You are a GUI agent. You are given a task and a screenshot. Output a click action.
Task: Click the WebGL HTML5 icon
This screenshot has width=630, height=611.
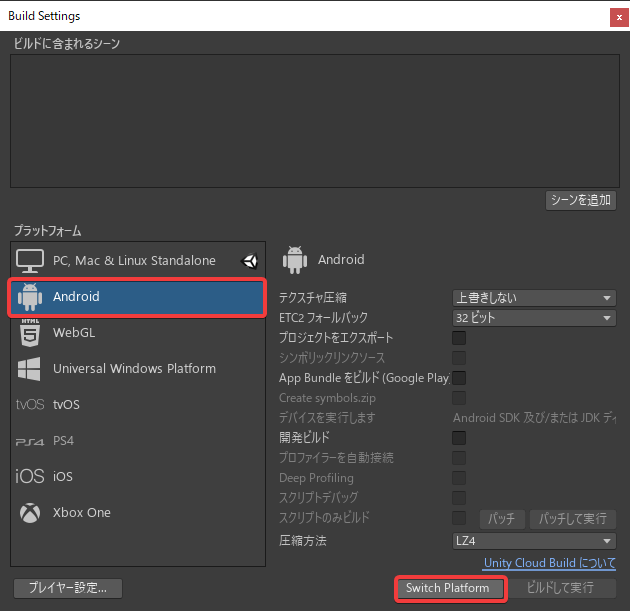30,333
